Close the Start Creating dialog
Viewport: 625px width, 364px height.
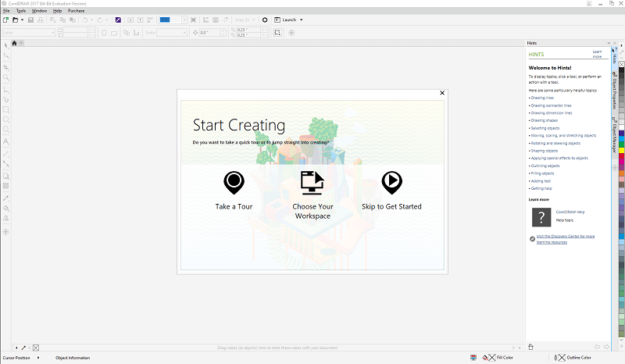coord(442,93)
